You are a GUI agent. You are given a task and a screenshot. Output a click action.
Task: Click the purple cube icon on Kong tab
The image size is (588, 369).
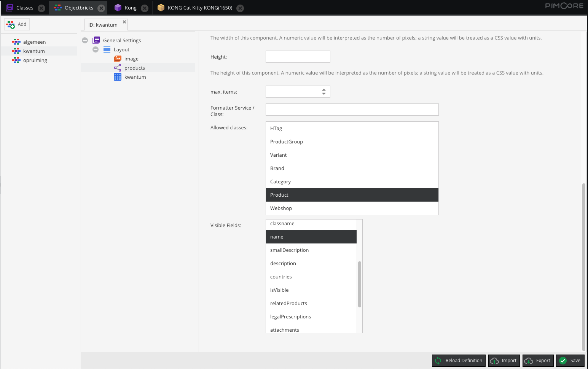coord(118,7)
